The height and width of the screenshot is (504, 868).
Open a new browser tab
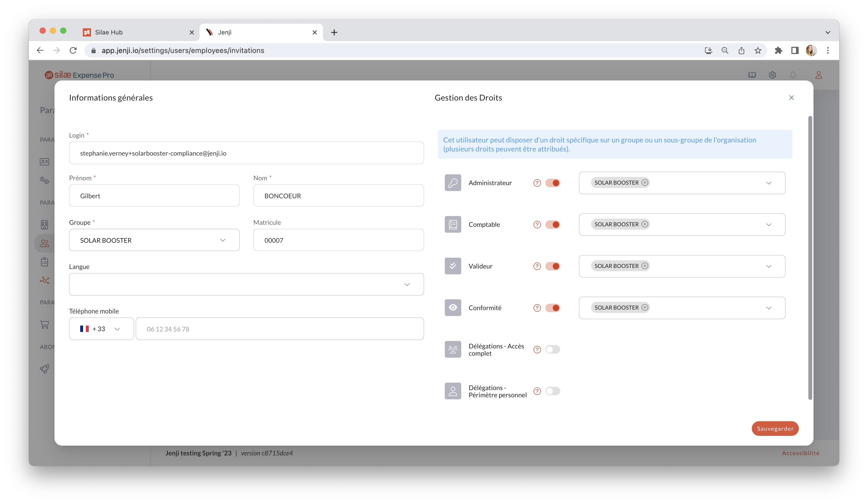click(x=334, y=32)
